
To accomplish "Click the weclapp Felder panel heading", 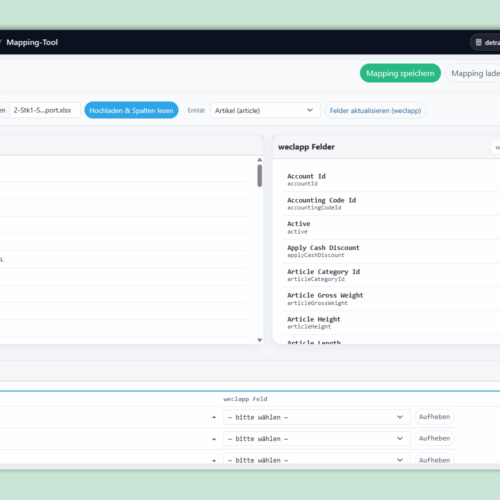I will tap(306, 147).
